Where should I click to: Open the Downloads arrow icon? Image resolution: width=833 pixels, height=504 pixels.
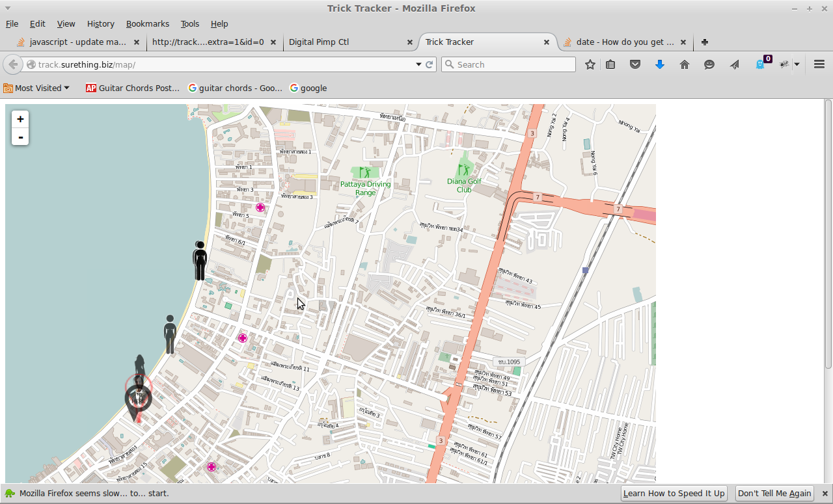click(x=659, y=64)
